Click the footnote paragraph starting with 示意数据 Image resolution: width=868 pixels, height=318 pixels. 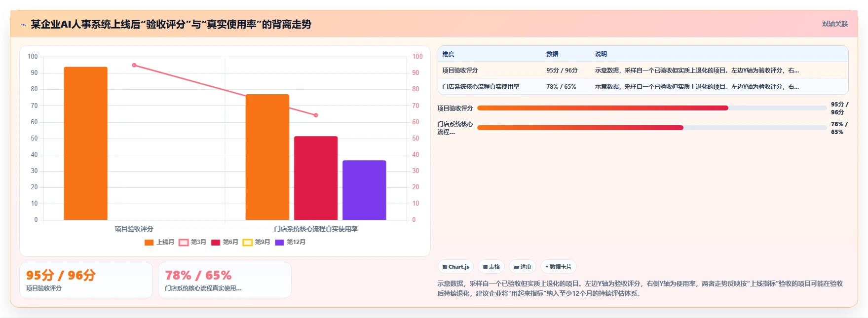click(x=641, y=288)
